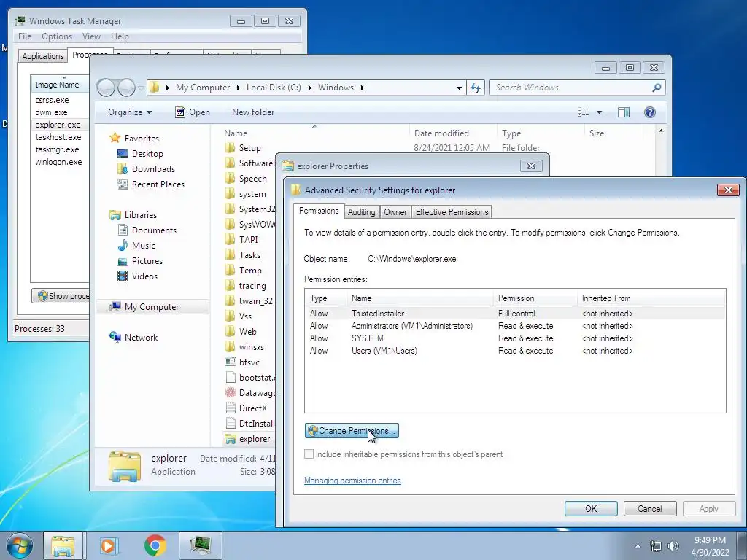Select Users (VM1\Users) permission entry

[516, 351]
